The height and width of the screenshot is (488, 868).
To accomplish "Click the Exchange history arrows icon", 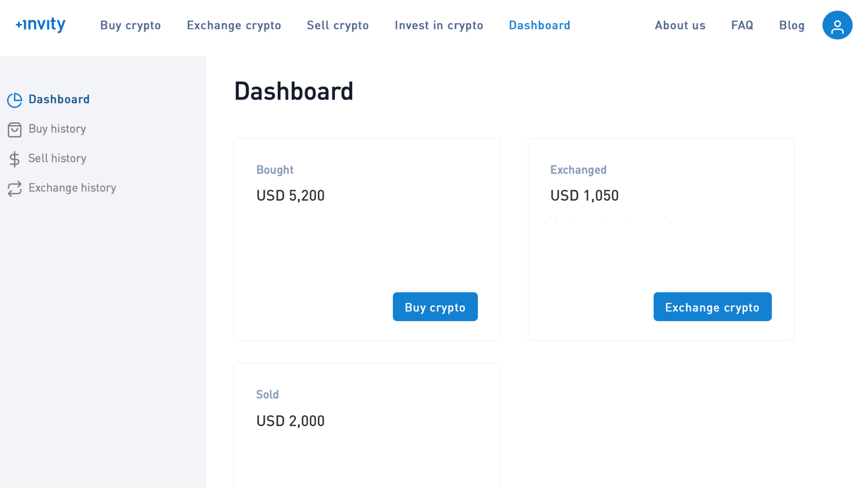I will click(x=14, y=188).
